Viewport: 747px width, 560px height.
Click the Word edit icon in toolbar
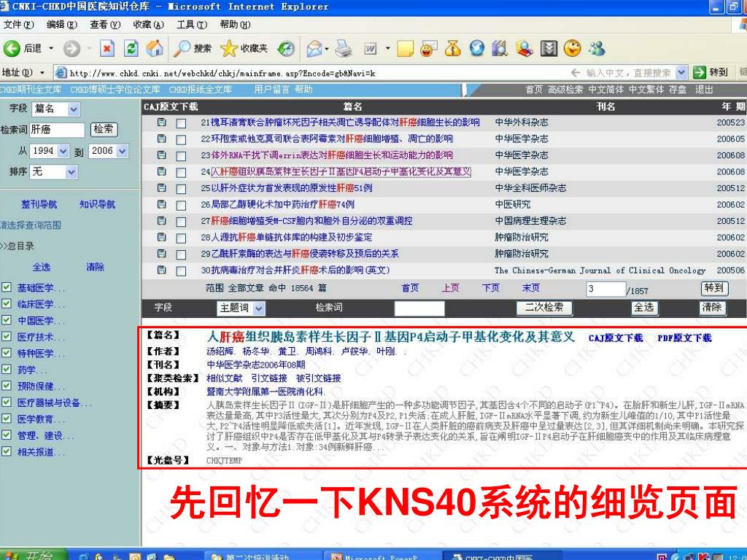point(370,48)
